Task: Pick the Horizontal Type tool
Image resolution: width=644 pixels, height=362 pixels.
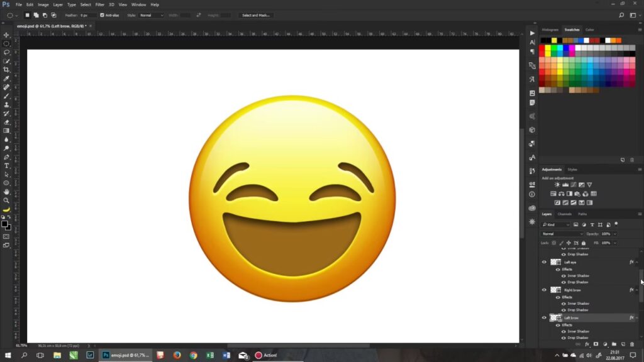Action: 6,166
